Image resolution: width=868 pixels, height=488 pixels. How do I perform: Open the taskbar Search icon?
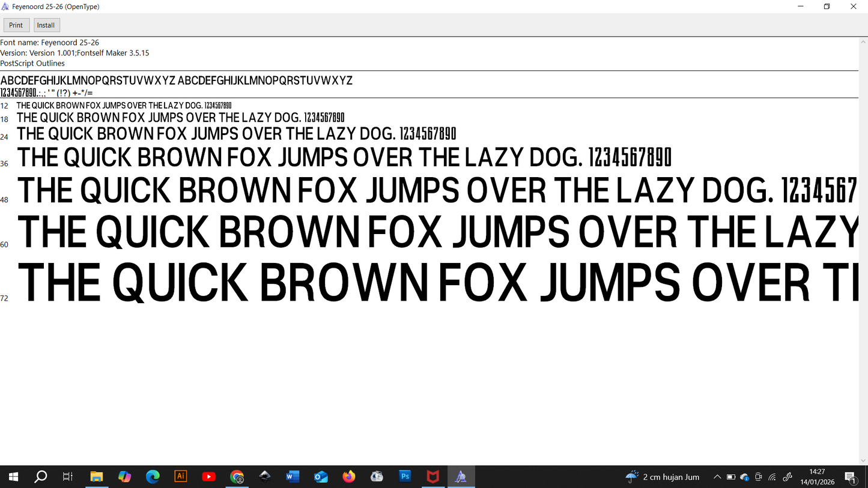coord(41,477)
